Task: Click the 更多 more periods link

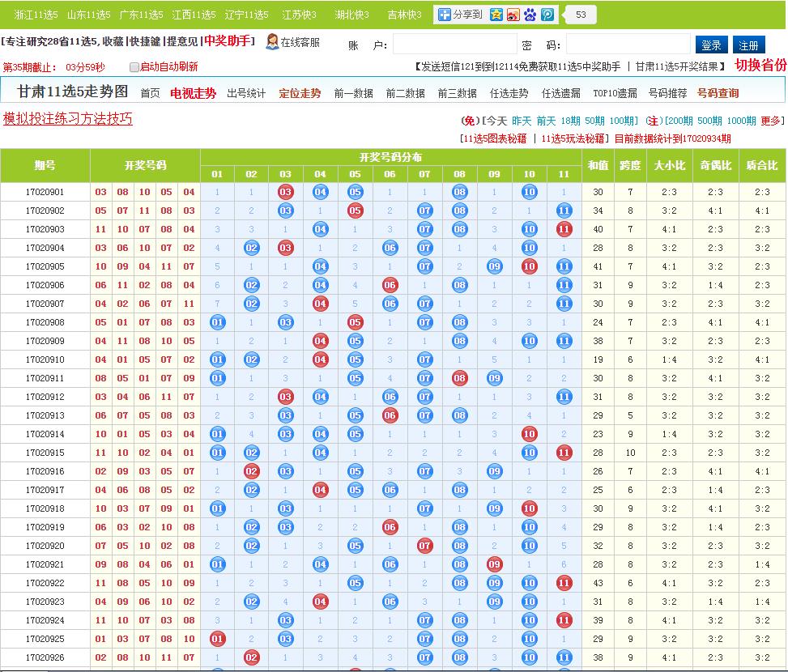Action: click(770, 121)
